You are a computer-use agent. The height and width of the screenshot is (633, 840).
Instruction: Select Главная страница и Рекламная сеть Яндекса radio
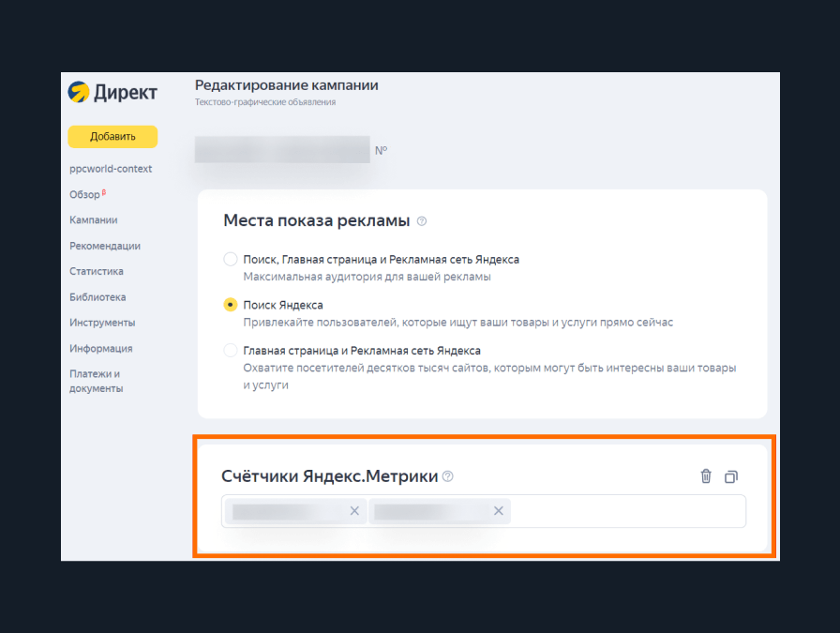point(231,351)
